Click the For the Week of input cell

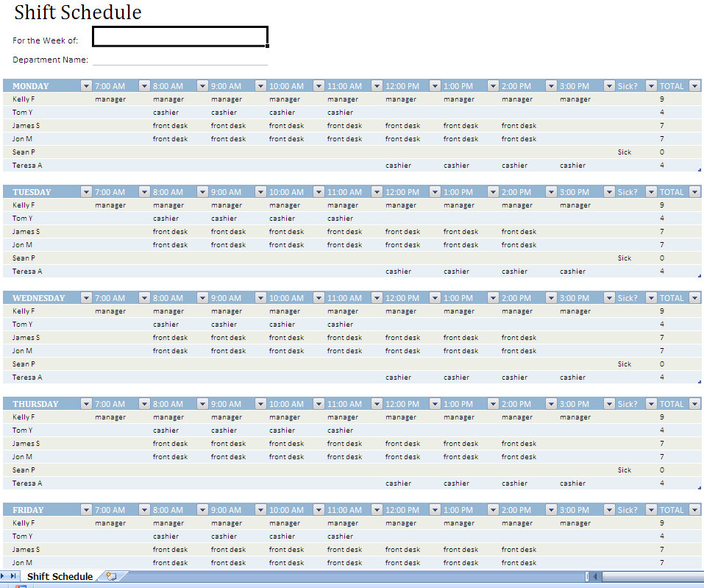pyautogui.click(x=179, y=36)
